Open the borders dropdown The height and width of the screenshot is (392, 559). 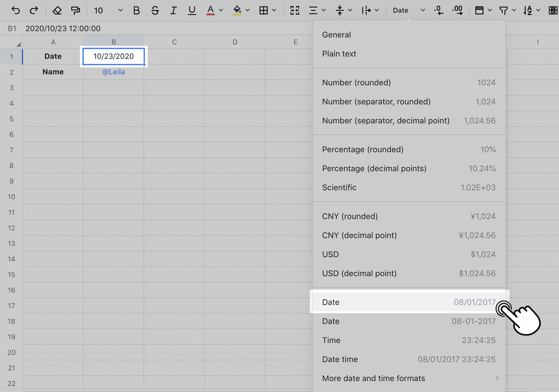pos(268,10)
